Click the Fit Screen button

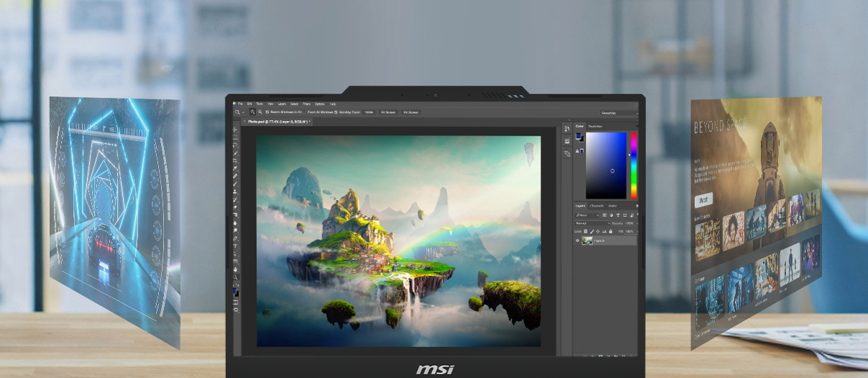click(x=388, y=112)
